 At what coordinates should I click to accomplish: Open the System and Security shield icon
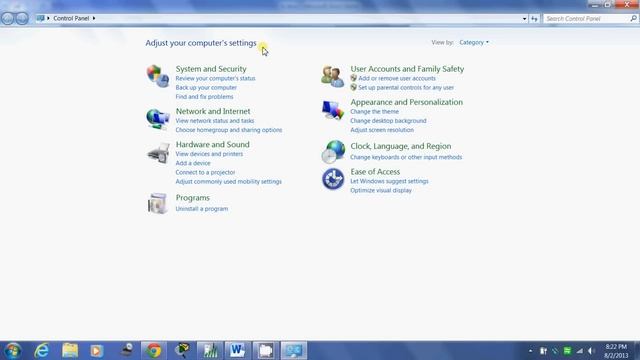tap(158, 76)
